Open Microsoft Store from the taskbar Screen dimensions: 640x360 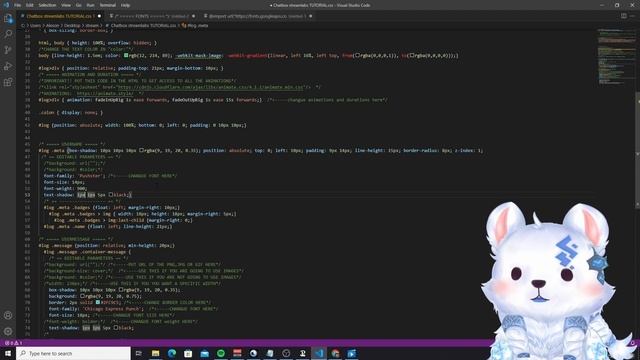(188, 353)
